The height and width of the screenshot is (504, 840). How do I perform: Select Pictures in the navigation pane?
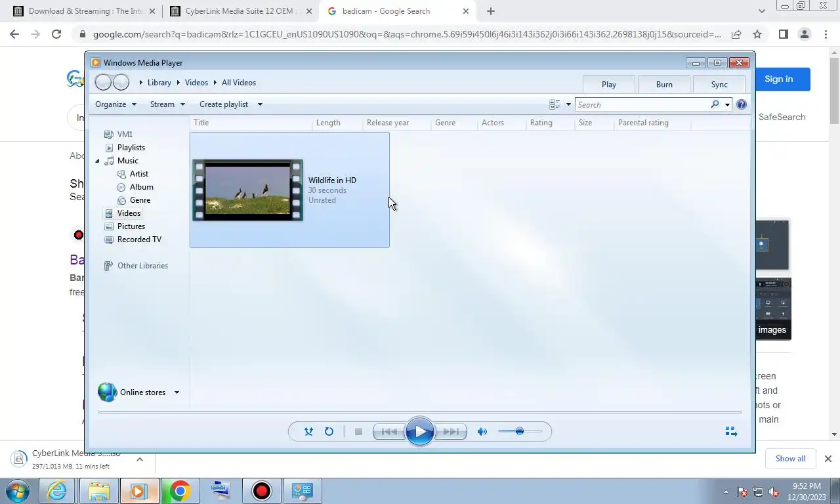(x=131, y=226)
